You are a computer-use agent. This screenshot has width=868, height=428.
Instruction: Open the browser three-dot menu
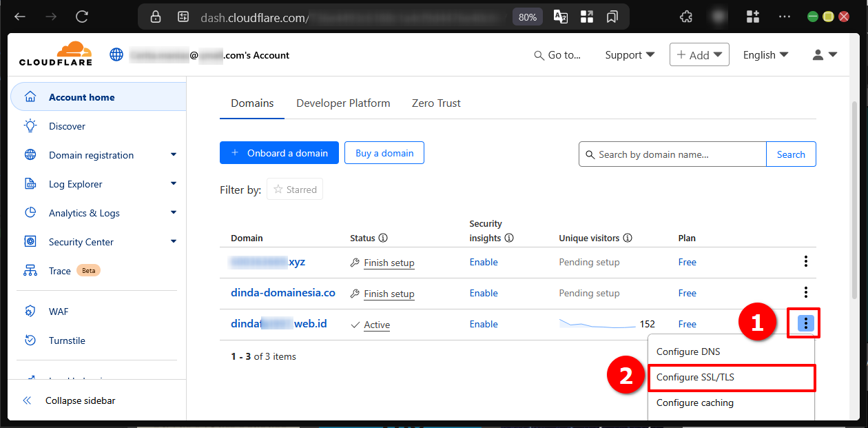point(785,17)
